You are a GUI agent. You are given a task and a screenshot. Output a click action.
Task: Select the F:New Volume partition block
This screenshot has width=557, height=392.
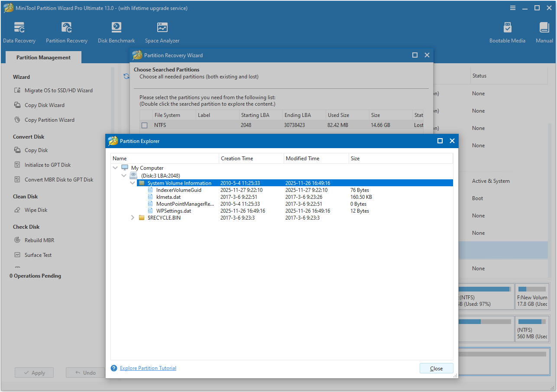point(532,296)
